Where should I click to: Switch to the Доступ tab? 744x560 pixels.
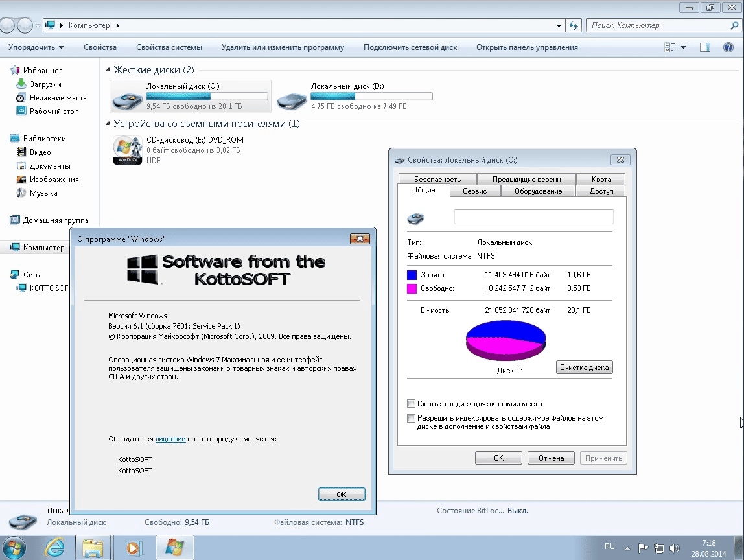(601, 191)
